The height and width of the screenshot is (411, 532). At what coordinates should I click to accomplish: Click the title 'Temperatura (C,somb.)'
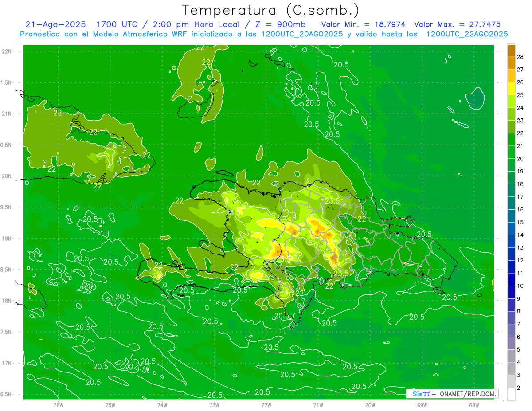point(271,10)
